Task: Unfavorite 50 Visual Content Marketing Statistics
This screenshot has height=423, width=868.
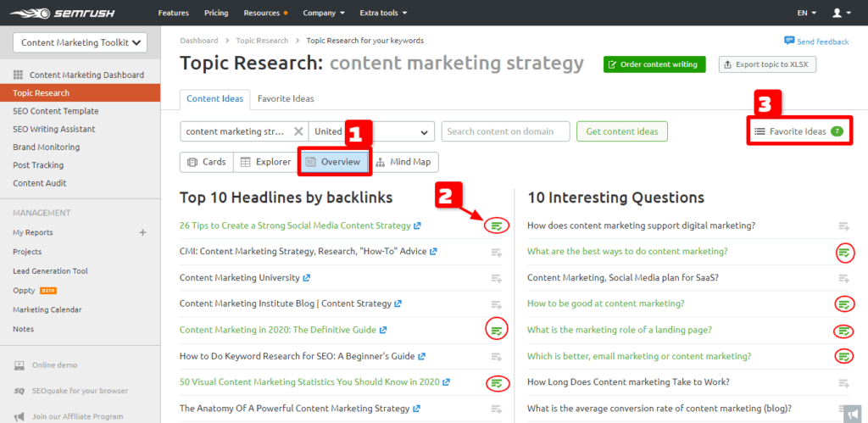Action: click(497, 383)
